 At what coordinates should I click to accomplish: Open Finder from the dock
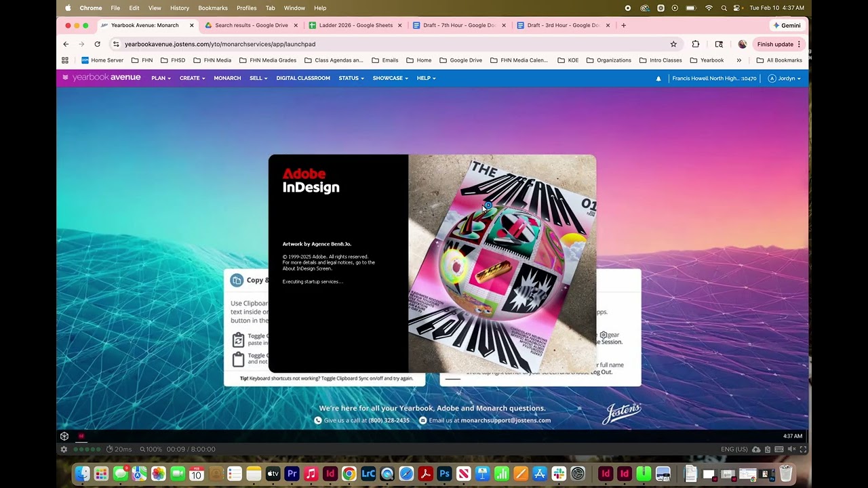[83, 474]
